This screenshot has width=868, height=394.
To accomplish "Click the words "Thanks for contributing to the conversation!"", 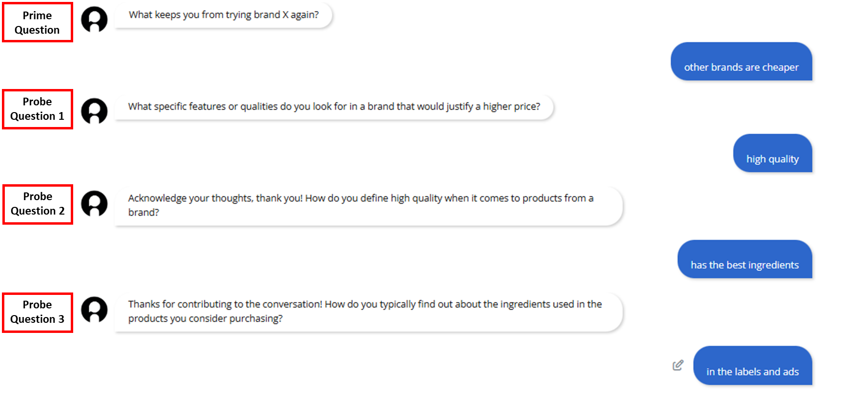I will tap(225, 304).
